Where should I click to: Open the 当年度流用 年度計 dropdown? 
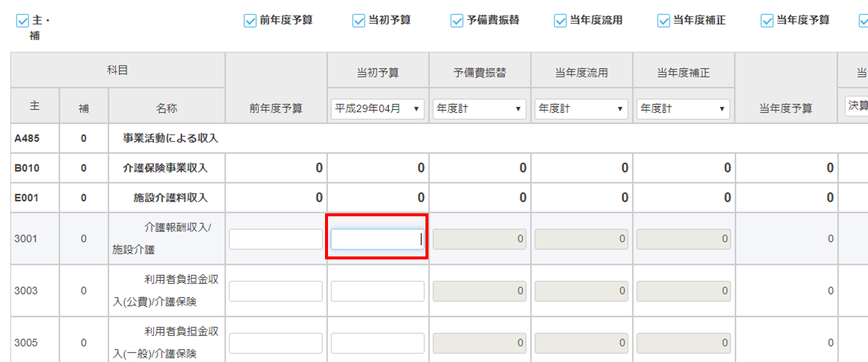point(581,109)
